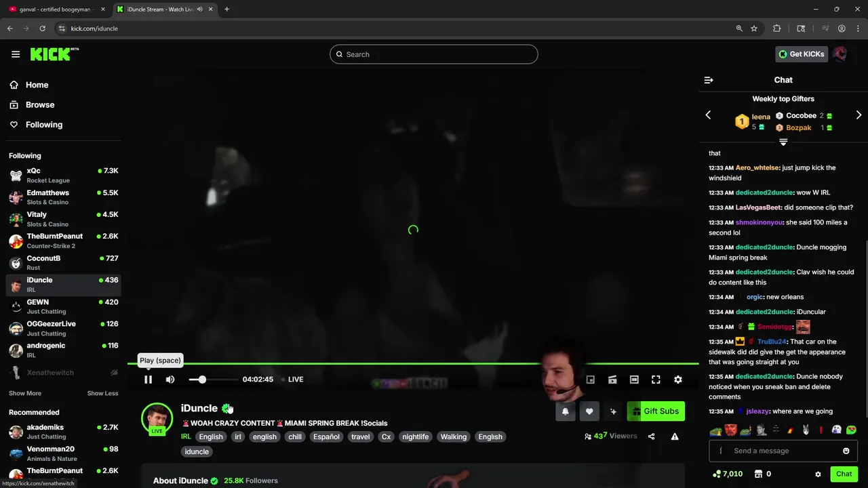
Task: Expand following list with Show More
Action: pos(25,393)
